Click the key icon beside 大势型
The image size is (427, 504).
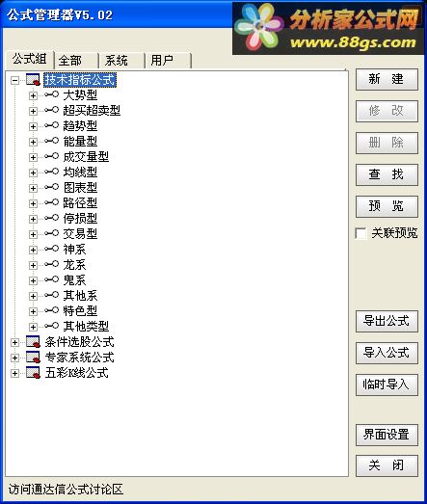click(51, 94)
